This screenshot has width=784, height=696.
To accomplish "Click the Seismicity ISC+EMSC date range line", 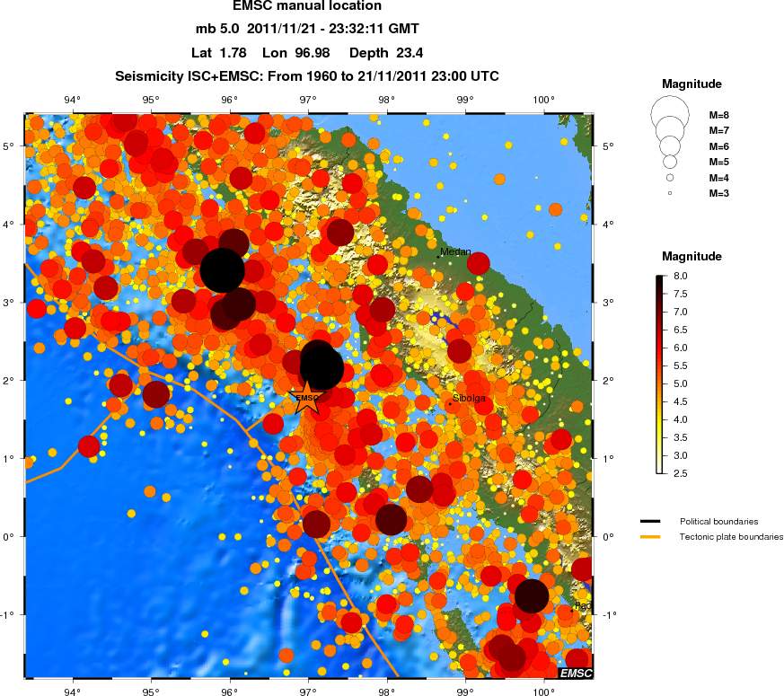I will [307, 76].
